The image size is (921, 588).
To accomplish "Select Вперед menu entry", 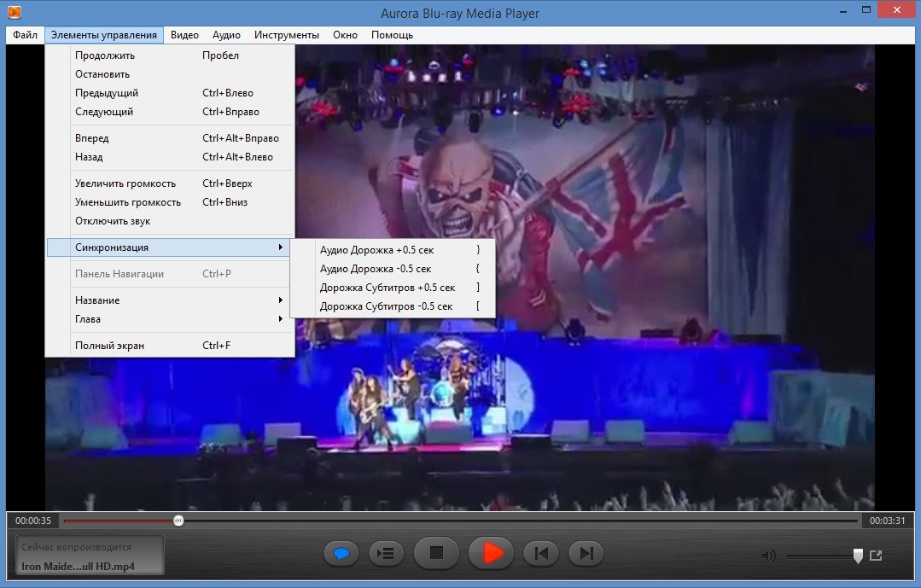I will [170, 138].
